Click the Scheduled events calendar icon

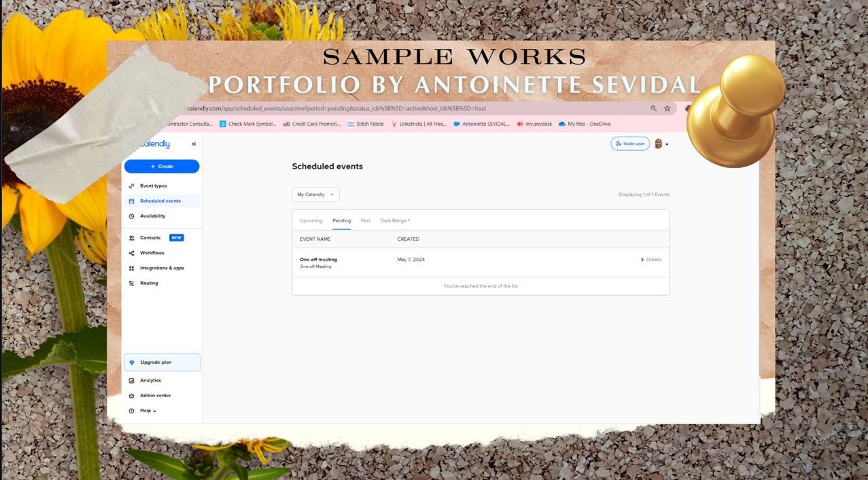132,201
